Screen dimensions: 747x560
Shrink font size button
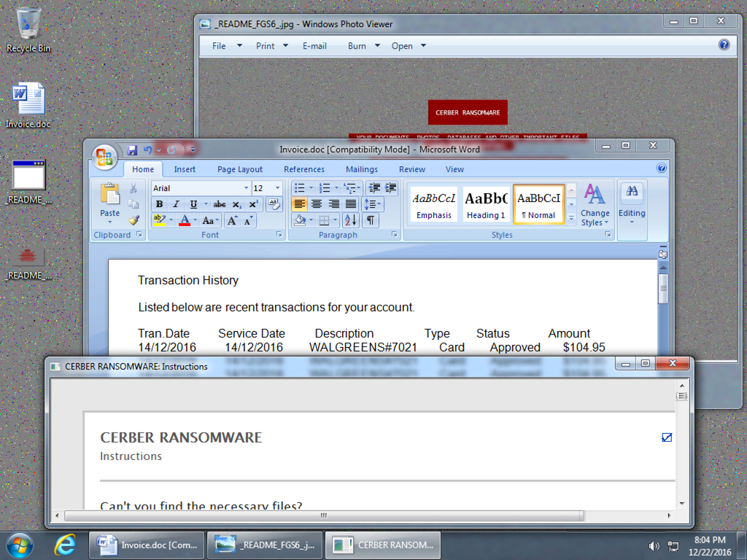(x=248, y=220)
